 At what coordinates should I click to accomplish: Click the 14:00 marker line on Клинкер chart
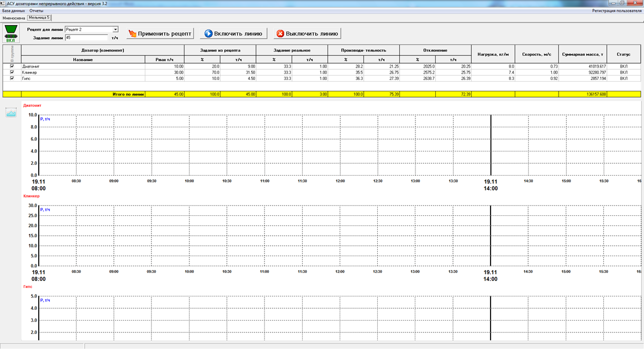pos(491,236)
